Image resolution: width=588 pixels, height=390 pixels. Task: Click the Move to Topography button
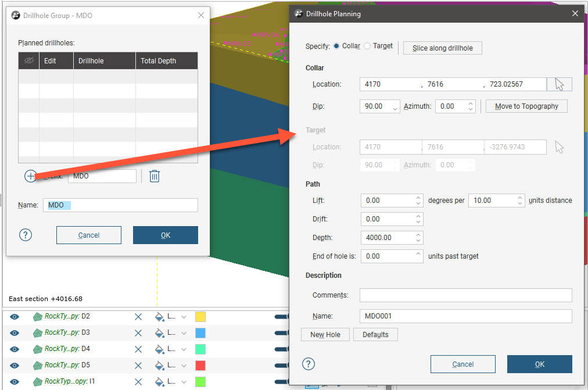click(526, 106)
